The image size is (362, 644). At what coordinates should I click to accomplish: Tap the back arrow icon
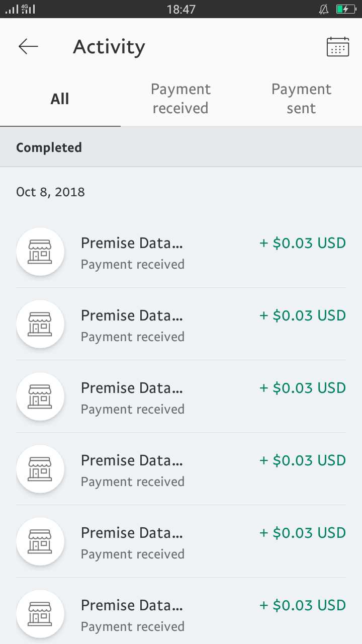tap(28, 47)
